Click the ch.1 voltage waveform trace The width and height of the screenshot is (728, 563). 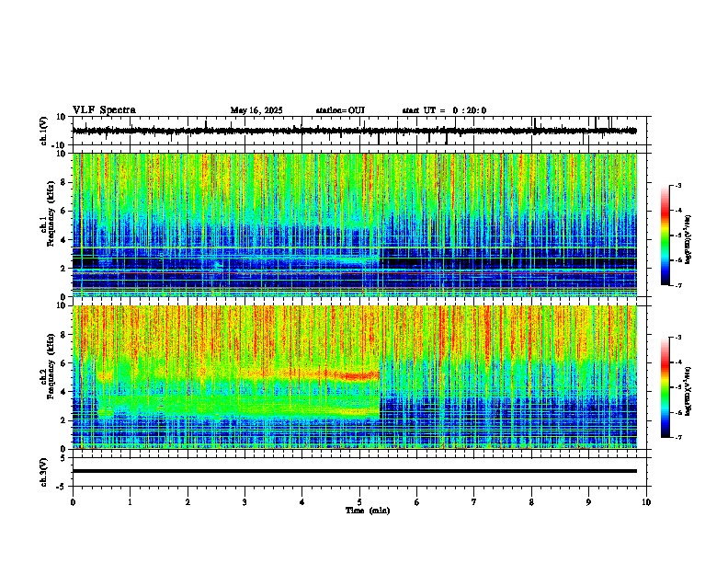coord(354,131)
